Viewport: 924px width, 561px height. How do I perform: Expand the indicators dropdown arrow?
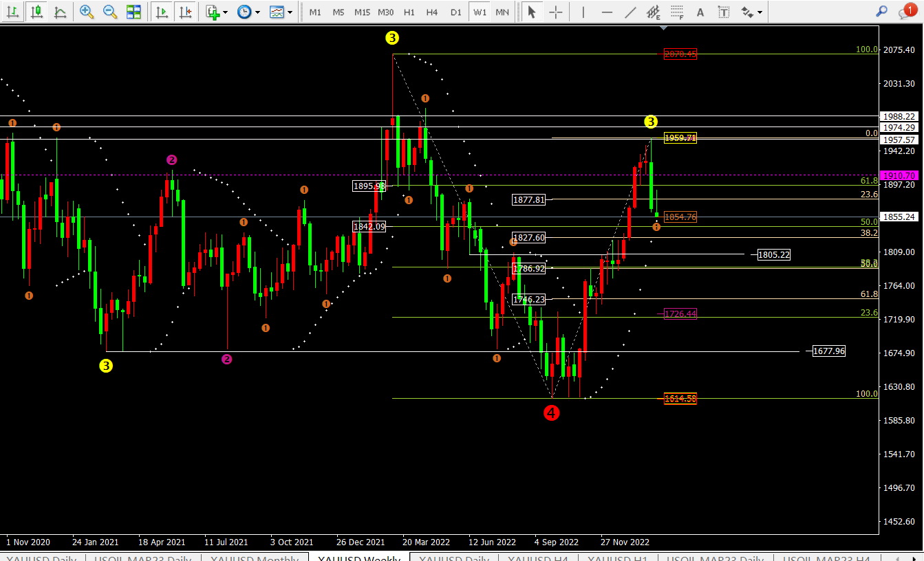[225, 12]
